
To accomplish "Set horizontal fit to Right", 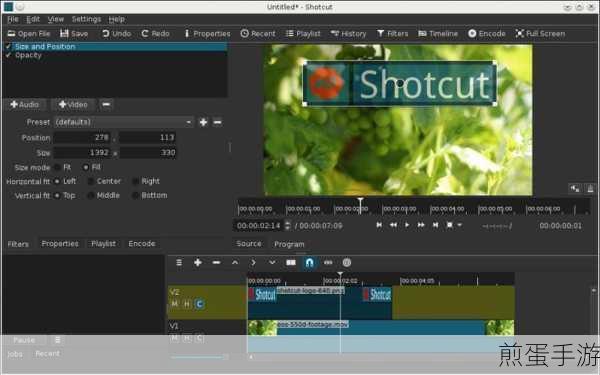I will [x=146, y=181].
